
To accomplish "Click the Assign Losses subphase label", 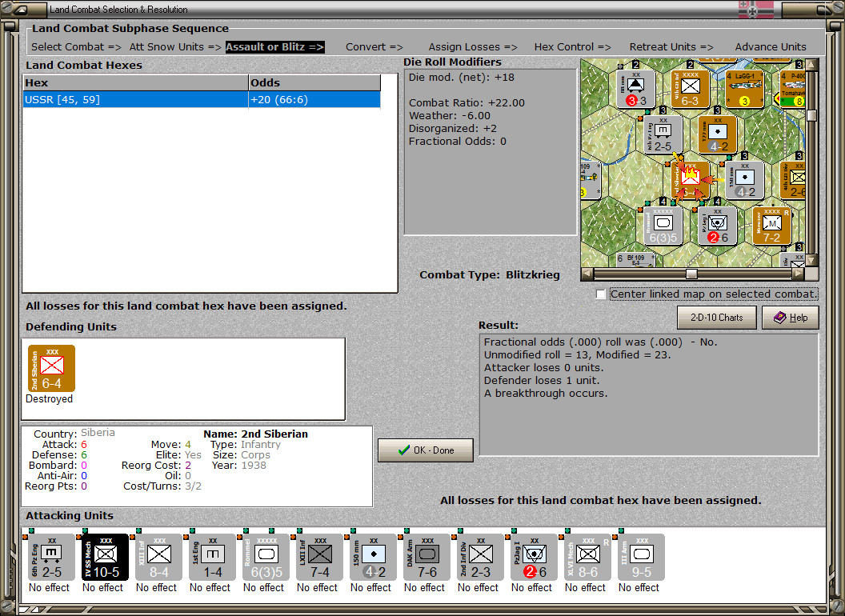I will point(473,47).
